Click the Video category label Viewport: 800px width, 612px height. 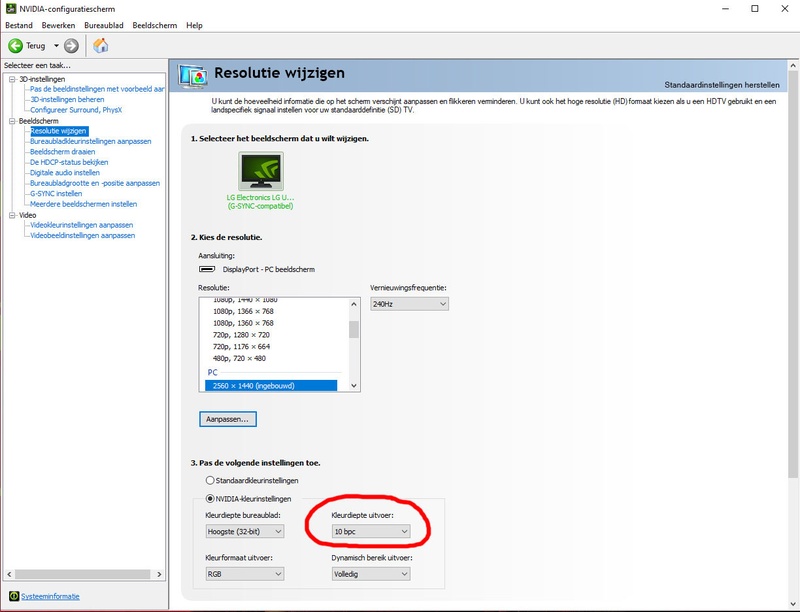point(28,215)
